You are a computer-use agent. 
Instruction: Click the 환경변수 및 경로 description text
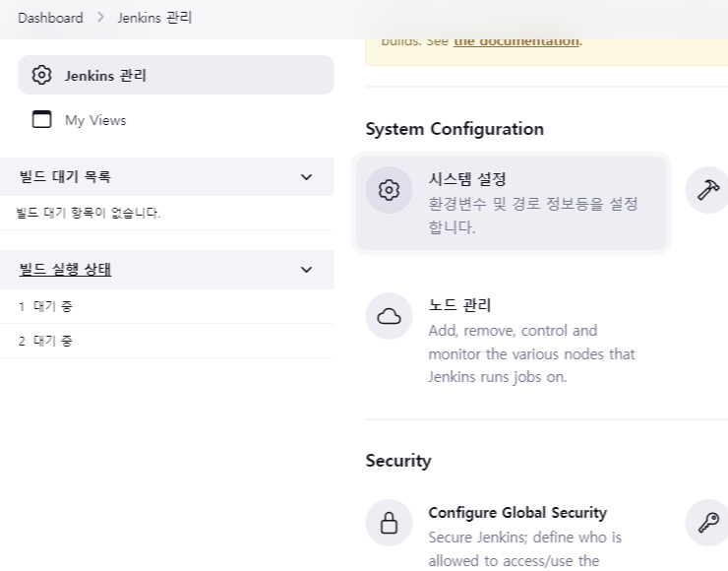click(x=533, y=216)
